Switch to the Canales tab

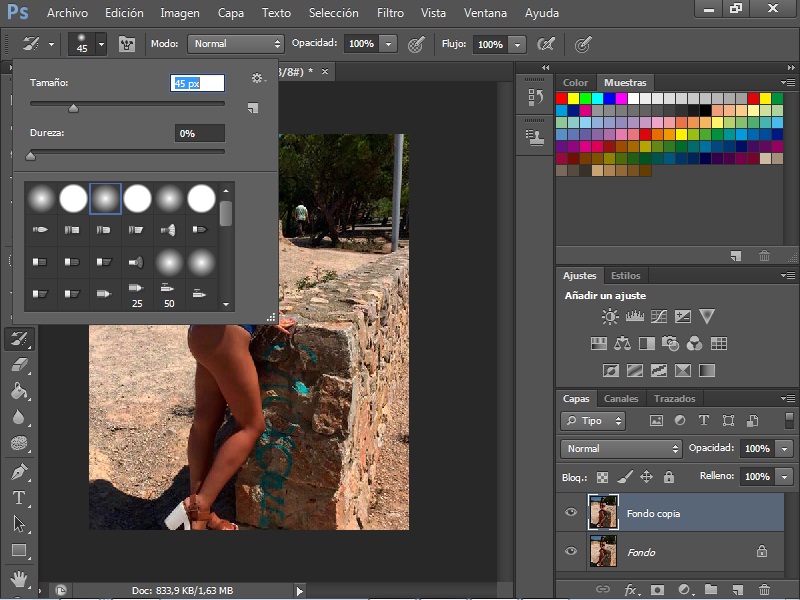pyautogui.click(x=621, y=398)
